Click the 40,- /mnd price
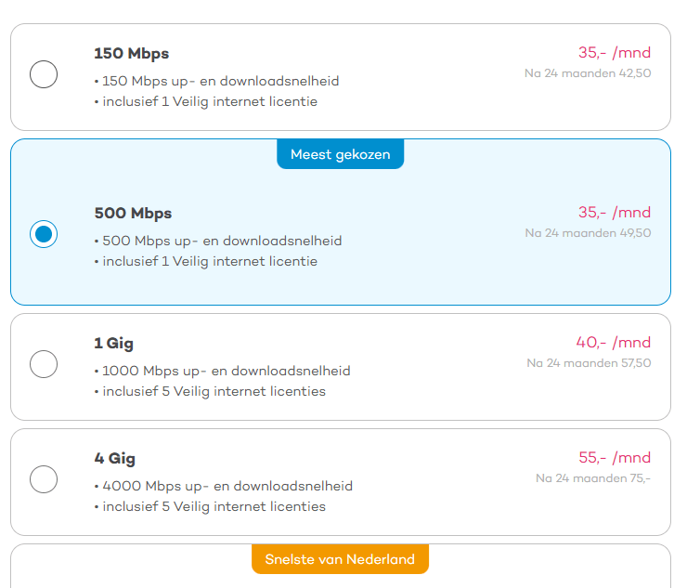Image resolution: width=700 pixels, height=588 pixels. click(x=614, y=343)
